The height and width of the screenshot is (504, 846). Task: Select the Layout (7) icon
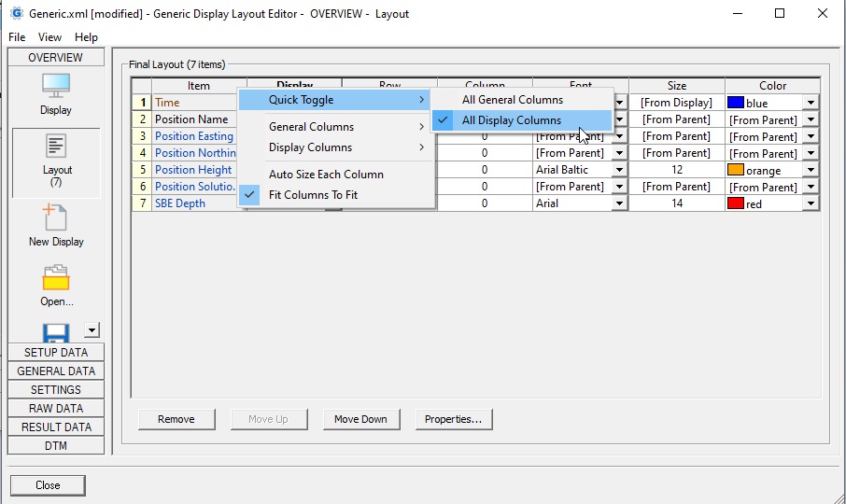[x=56, y=147]
